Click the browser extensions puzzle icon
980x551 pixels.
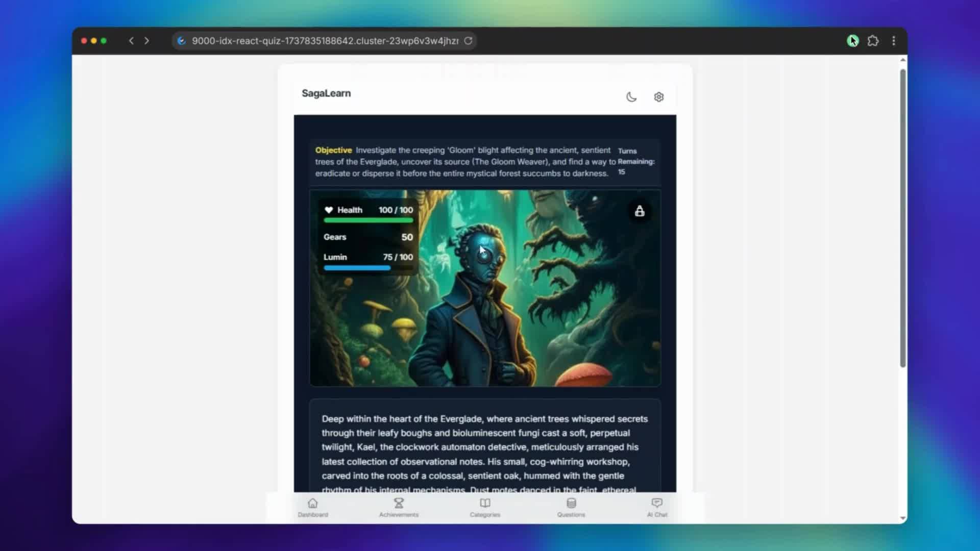(x=873, y=41)
